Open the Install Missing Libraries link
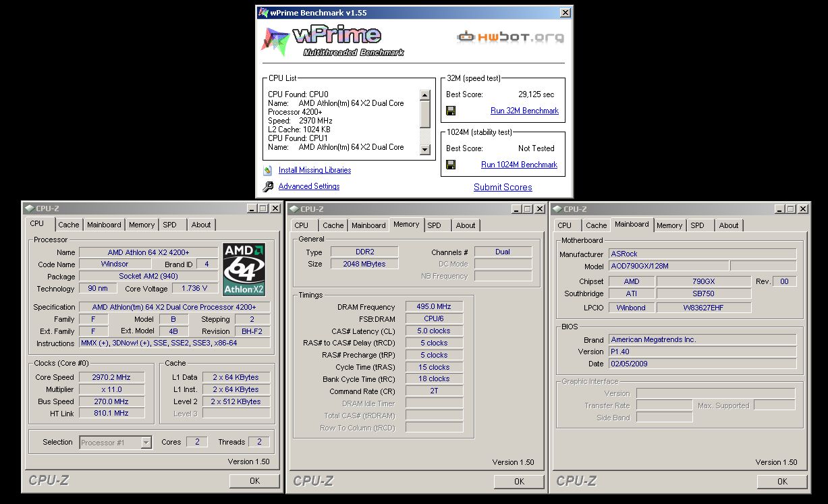828x504 pixels. tap(314, 170)
